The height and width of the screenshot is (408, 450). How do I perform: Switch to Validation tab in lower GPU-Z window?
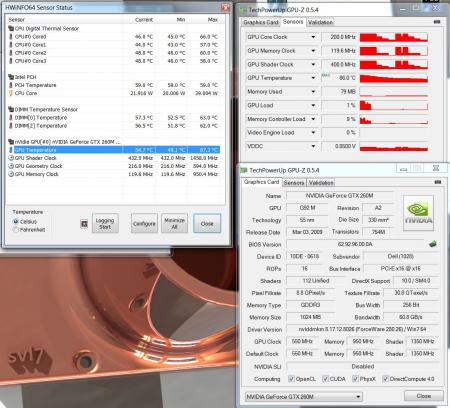point(321,183)
